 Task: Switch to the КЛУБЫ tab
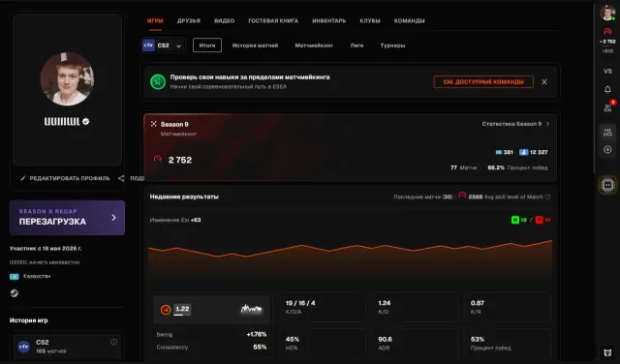coord(370,20)
